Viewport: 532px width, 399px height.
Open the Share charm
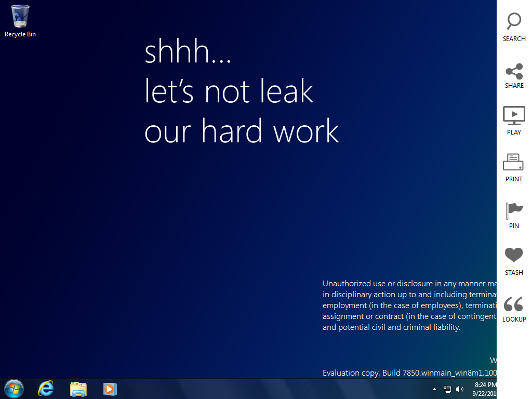514,76
